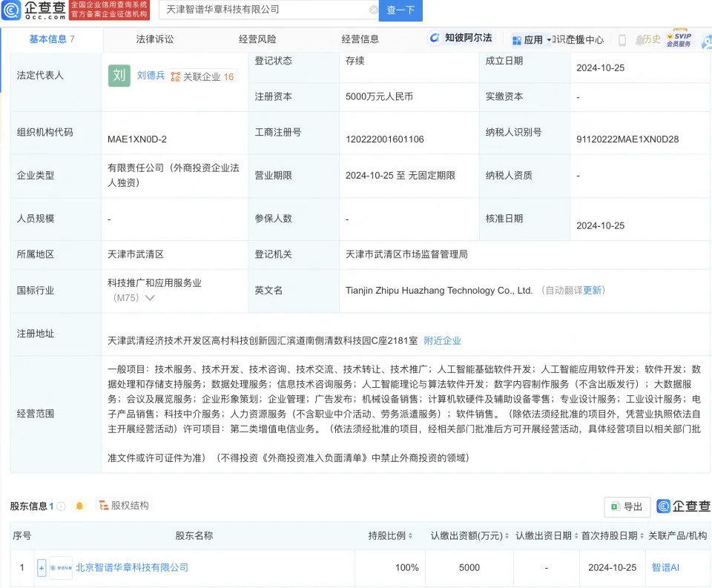Export shareholder table with 导出
Screen dimensions: 712x588
[x=627, y=506]
